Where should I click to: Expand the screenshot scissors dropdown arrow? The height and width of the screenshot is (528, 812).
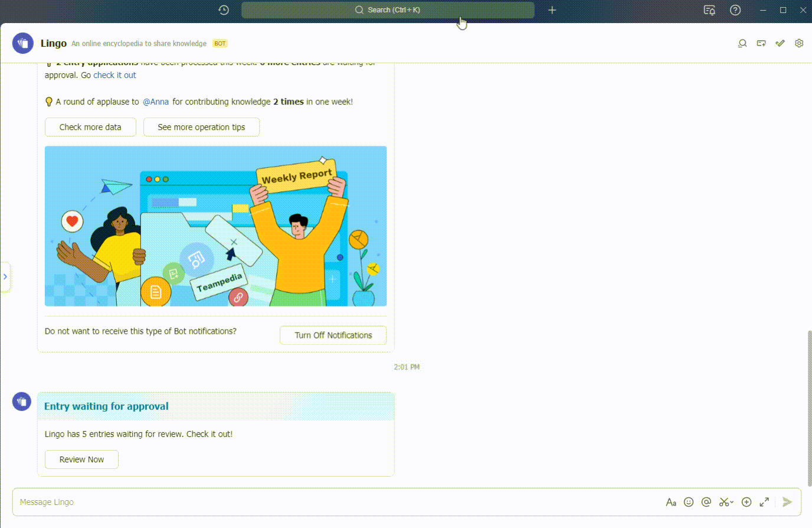point(732,502)
